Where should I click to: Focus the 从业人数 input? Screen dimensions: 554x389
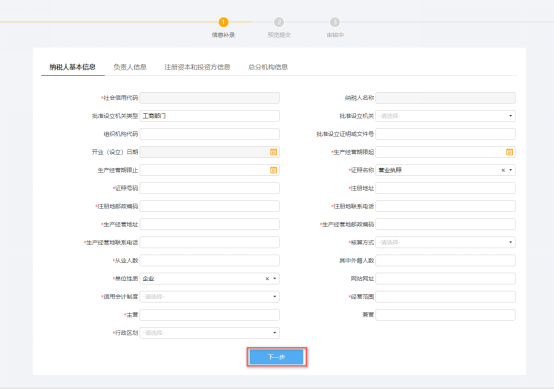pos(210,260)
